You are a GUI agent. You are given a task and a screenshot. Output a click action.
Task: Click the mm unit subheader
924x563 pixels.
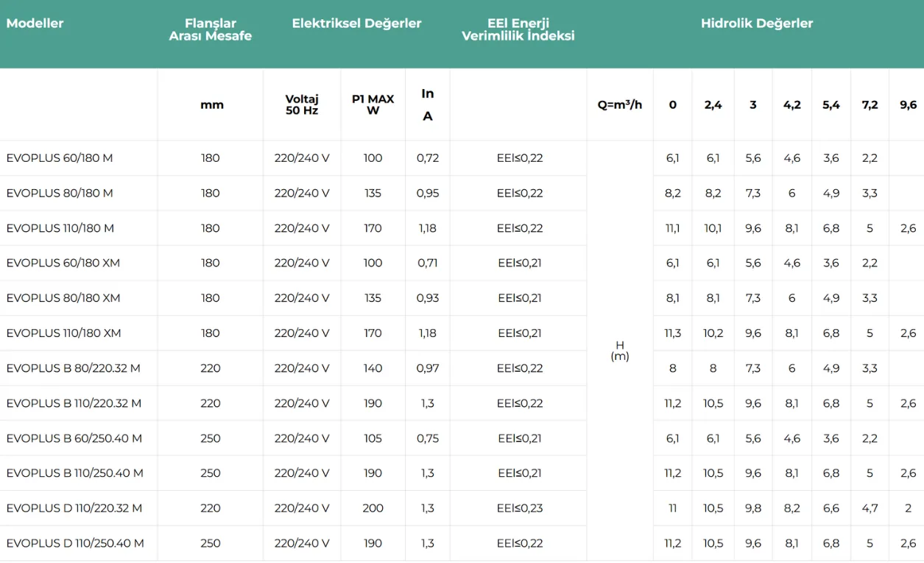(x=212, y=105)
